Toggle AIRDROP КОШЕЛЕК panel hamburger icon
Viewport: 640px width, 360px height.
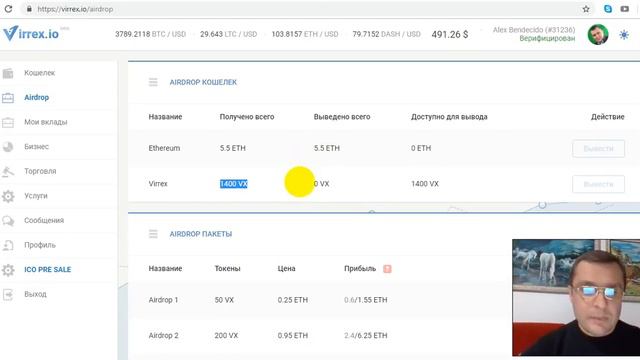point(153,82)
